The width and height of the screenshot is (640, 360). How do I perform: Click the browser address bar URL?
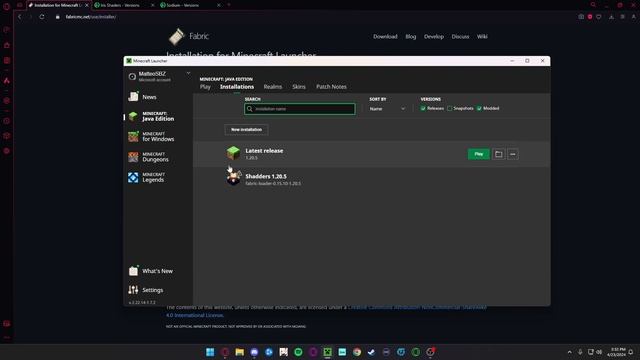pyautogui.click(x=91, y=17)
